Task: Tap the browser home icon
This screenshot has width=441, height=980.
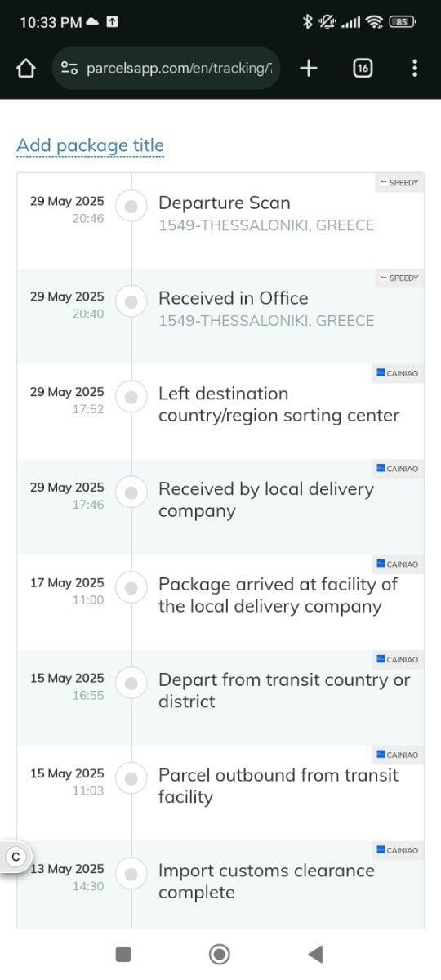Action: 26,69
